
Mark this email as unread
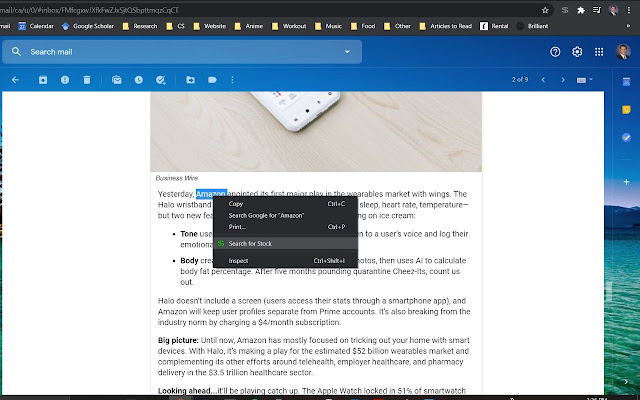click(117, 80)
